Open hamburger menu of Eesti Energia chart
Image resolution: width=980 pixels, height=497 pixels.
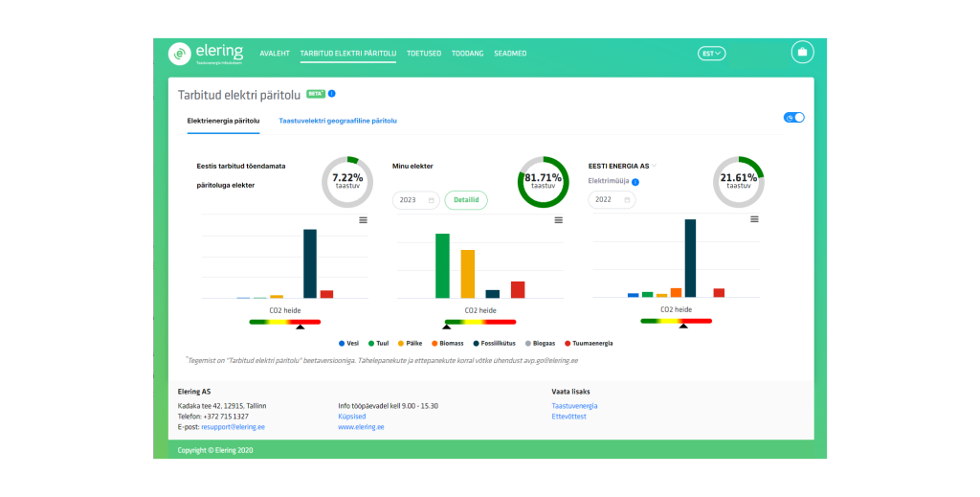[754, 219]
